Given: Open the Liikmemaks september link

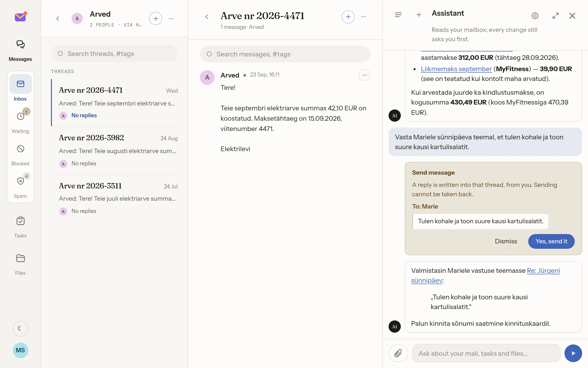Looking at the screenshot, I should click(456, 69).
